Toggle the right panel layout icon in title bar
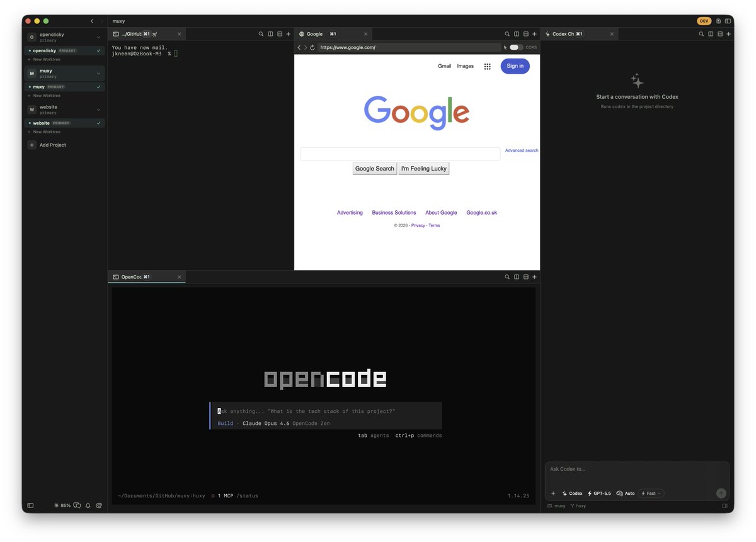Screen dimensions: 756x542 [728, 21]
